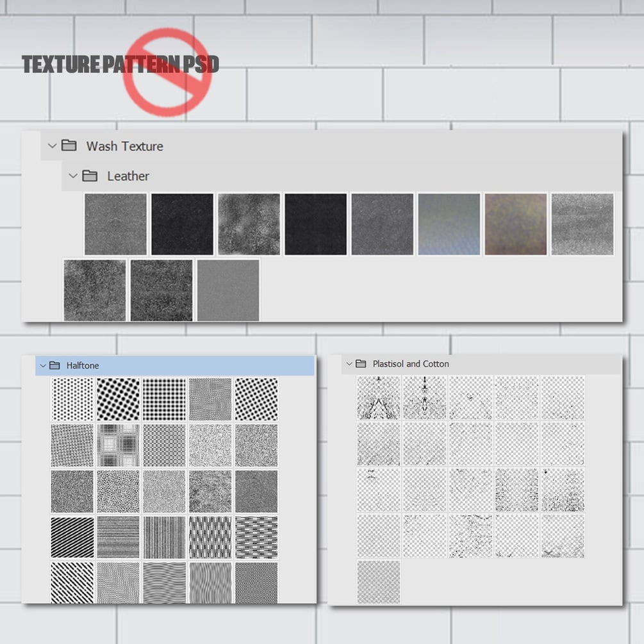The image size is (644, 644).
Task: Pick the bluish-gray leather pattern swatch
Action: (x=449, y=224)
